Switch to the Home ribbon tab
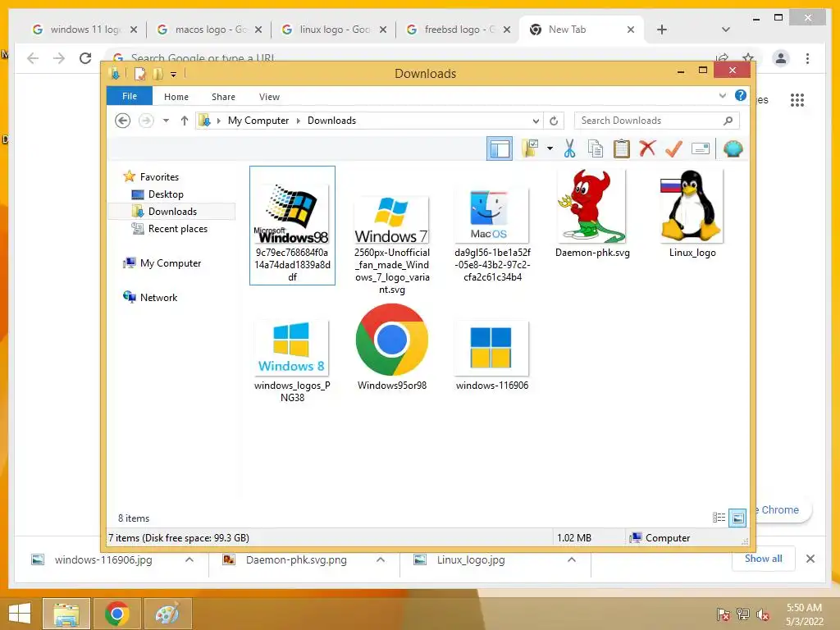Viewport: 840px width, 630px height. 176,97
